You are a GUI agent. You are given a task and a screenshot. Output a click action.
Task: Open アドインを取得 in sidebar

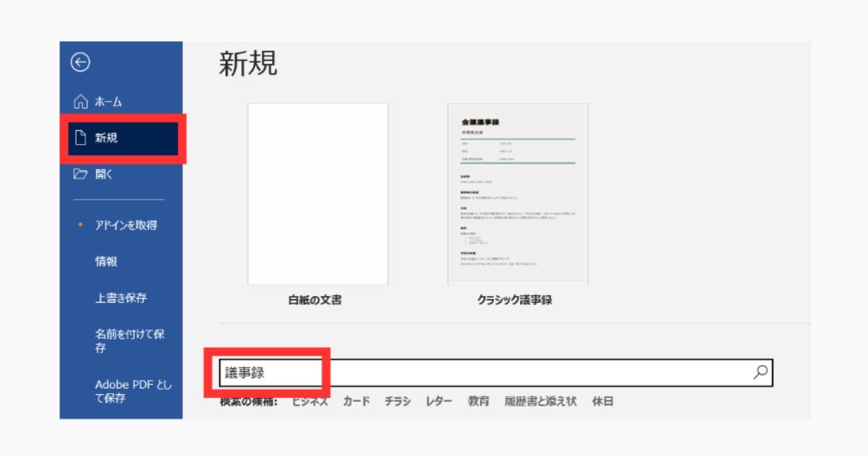pyautogui.click(x=126, y=225)
